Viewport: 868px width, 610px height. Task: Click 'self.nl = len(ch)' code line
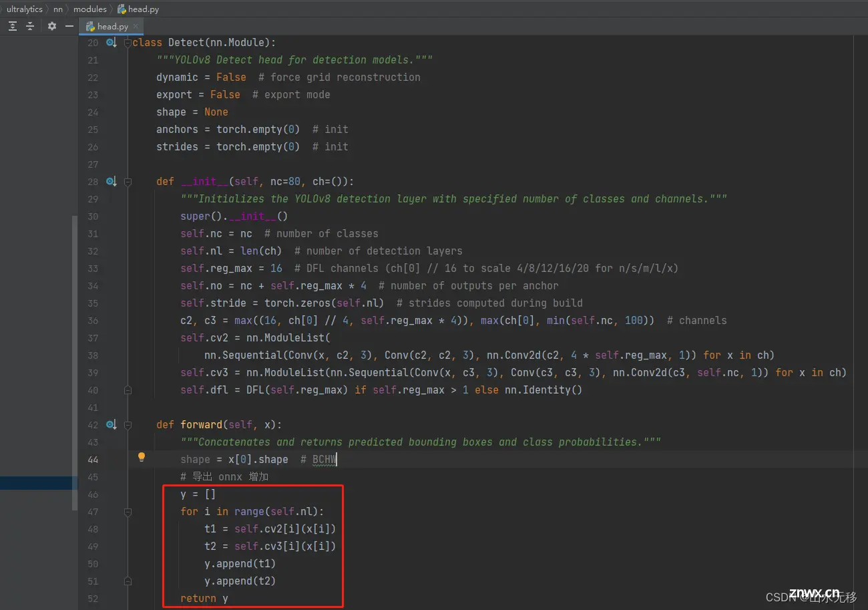[x=321, y=251]
